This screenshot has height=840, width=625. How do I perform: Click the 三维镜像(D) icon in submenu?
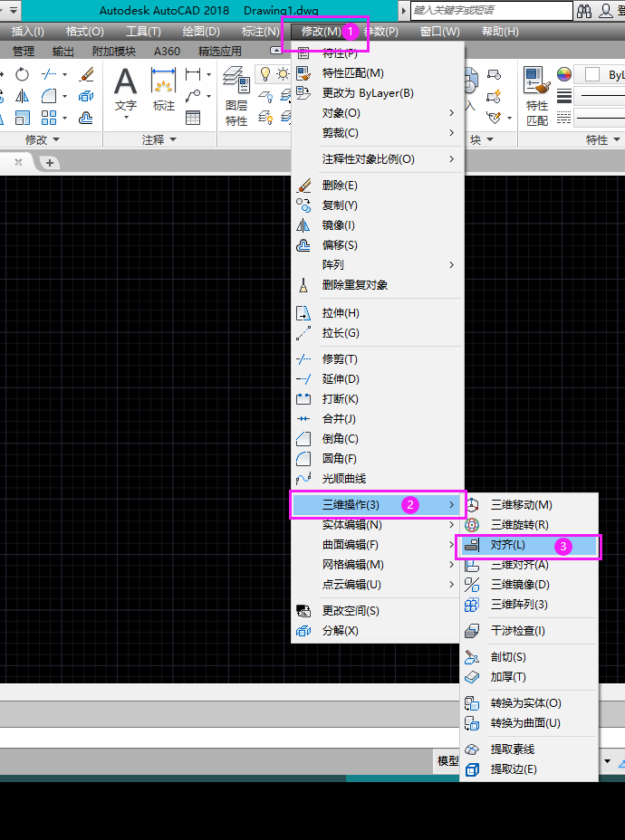point(472,585)
